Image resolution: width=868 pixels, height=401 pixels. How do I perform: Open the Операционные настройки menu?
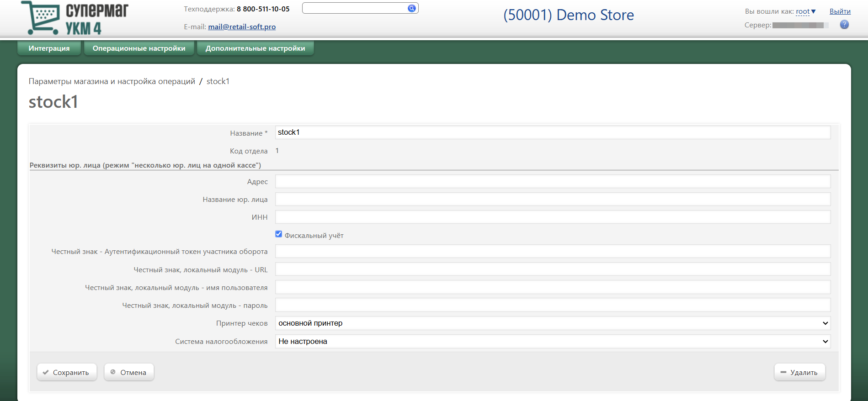coord(139,48)
